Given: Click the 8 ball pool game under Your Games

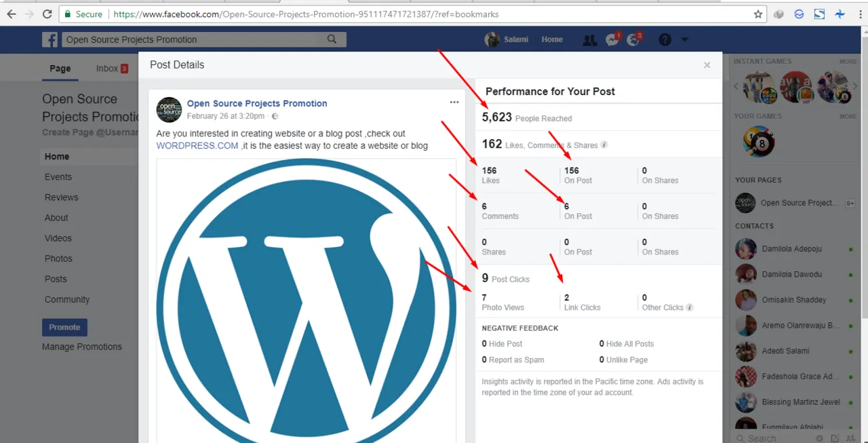Looking at the screenshot, I should [x=758, y=141].
